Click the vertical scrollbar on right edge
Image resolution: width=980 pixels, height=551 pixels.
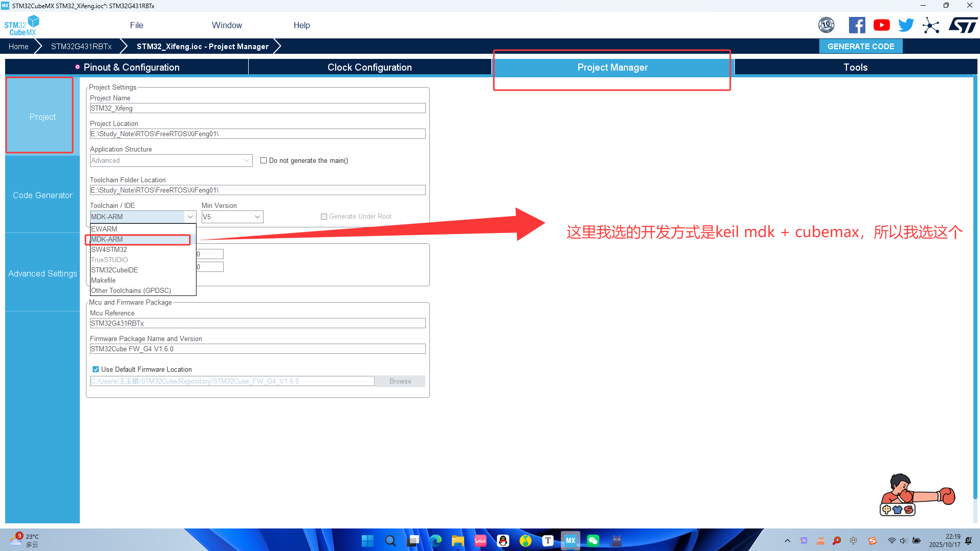pos(975,287)
